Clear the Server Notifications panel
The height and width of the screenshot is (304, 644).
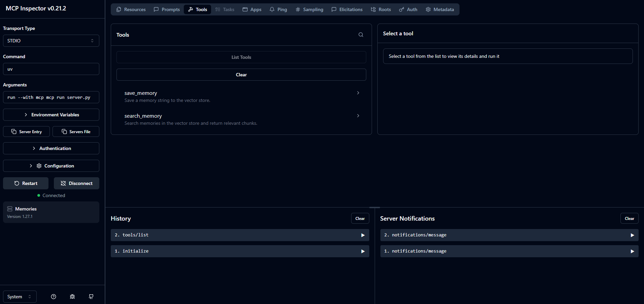coord(629,218)
